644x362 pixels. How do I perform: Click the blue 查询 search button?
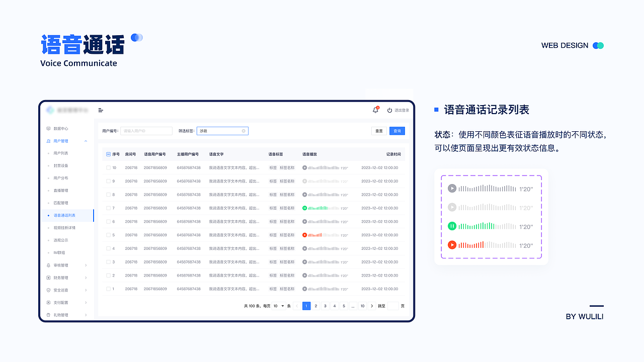[397, 131]
